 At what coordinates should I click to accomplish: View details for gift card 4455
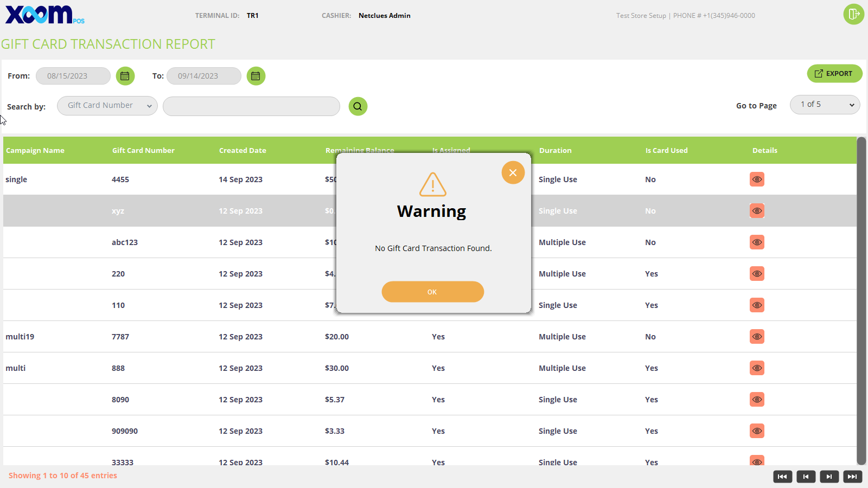click(x=757, y=179)
